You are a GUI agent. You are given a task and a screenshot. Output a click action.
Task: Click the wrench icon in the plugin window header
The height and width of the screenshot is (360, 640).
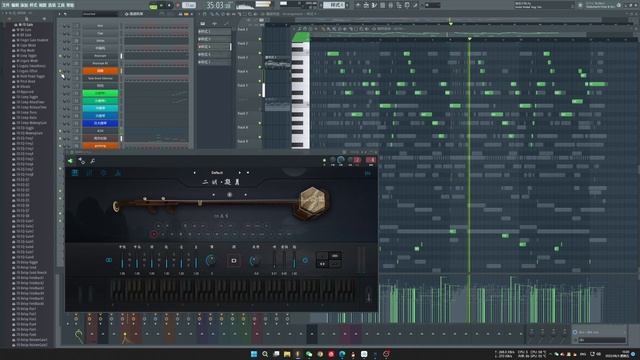point(92,161)
